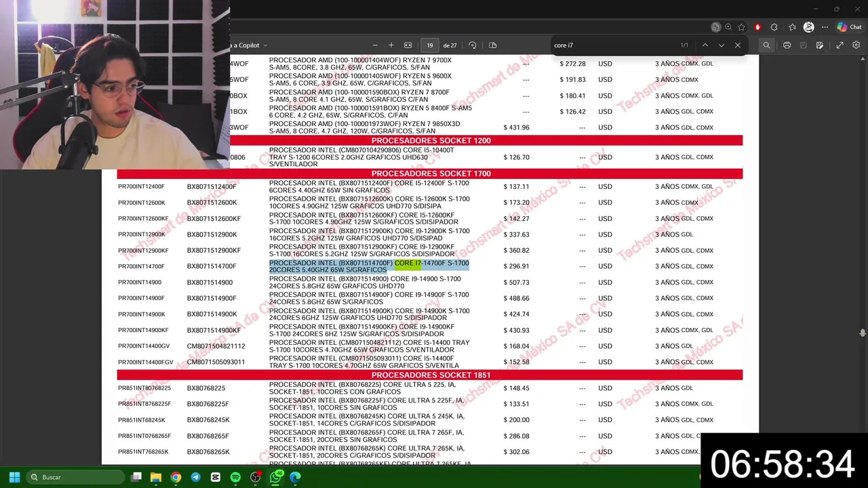
Task: Open the red shield extension icon
Action: click(757, 27)
